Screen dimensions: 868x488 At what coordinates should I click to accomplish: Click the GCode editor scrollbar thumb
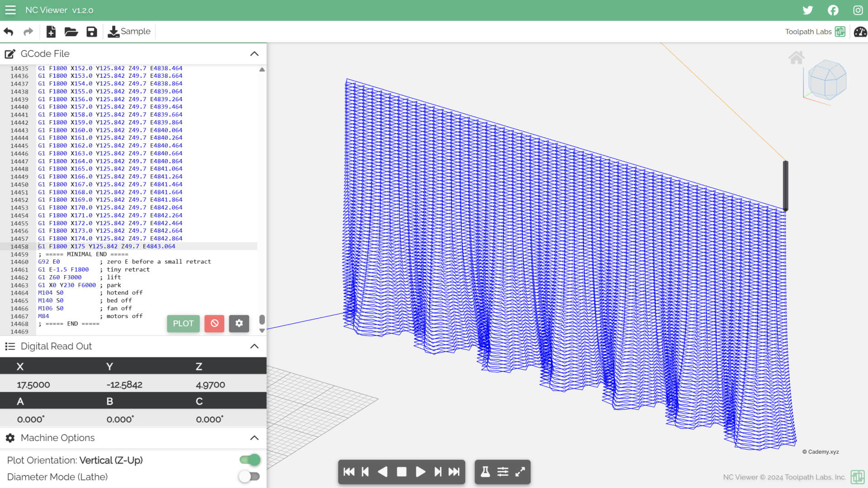(x=262, y=319)
